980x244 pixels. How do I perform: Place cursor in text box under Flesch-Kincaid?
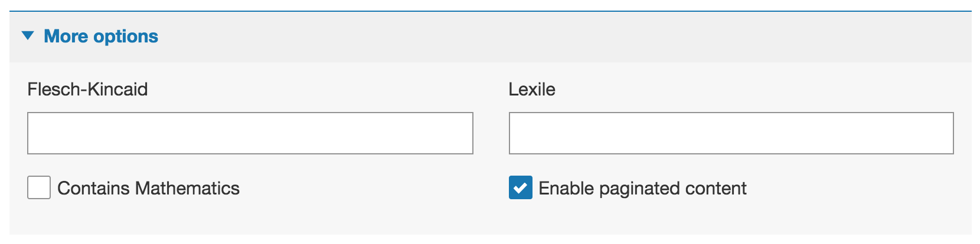(x=250, y=133)
